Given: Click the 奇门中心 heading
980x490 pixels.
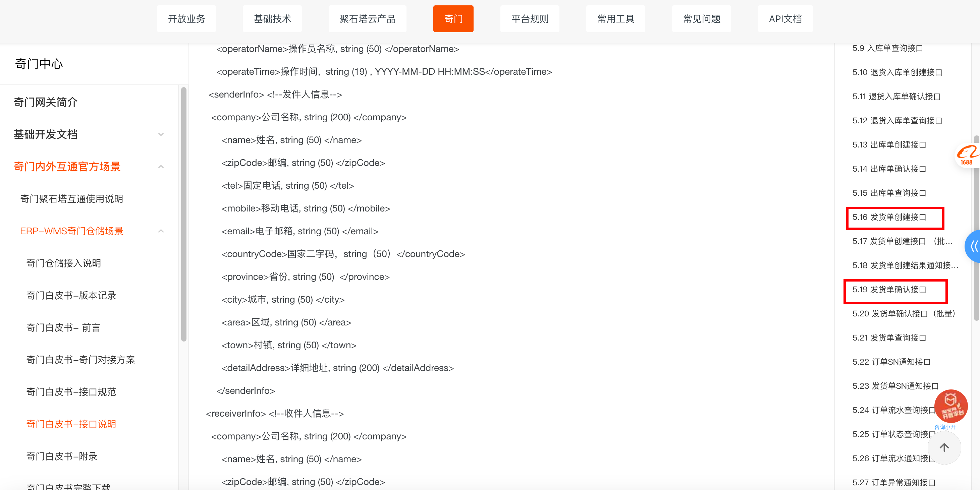Looking at the screenshot, I should point(39,64).
